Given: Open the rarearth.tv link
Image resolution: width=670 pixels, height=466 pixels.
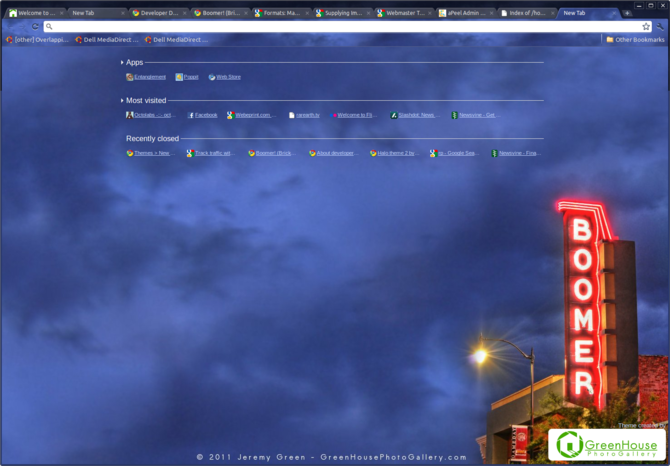Looking at the screenshot, I should pos(304,115).
